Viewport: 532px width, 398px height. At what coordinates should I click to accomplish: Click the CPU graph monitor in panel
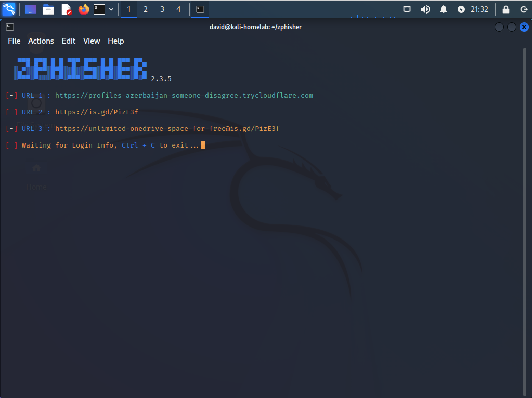coord(364,16)
